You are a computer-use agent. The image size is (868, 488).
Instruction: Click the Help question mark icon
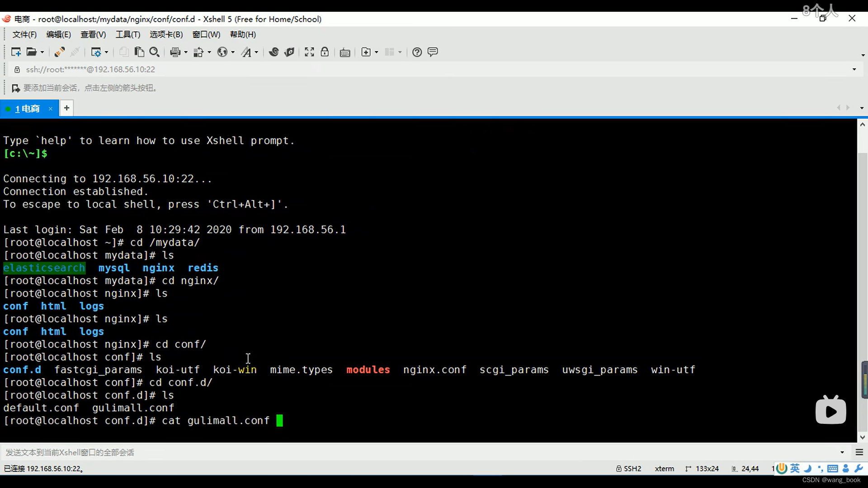[417, 52]
